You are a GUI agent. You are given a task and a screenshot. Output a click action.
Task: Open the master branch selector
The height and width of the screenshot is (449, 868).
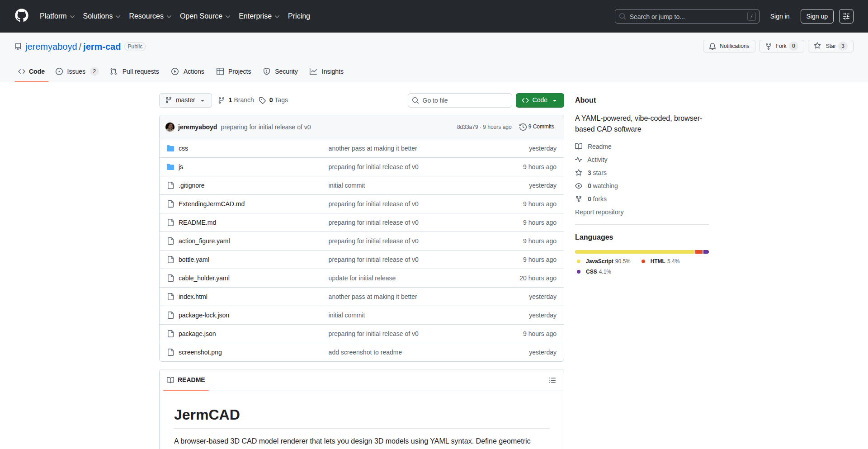point(185,100)
